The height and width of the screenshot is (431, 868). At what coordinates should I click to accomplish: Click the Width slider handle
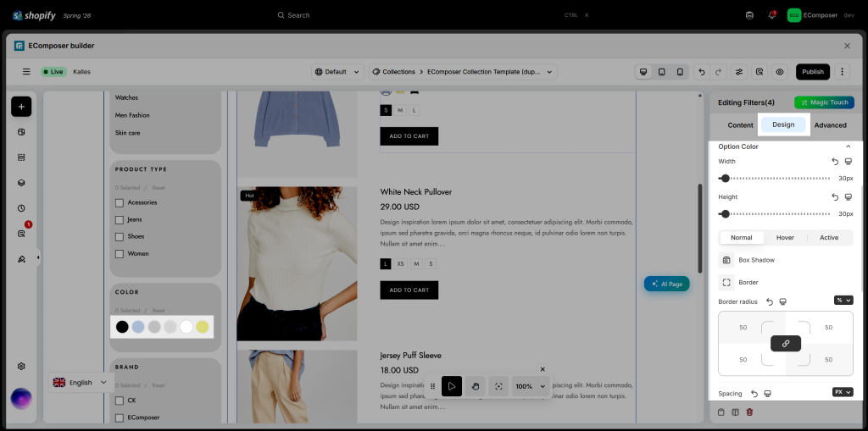[726, 178]
